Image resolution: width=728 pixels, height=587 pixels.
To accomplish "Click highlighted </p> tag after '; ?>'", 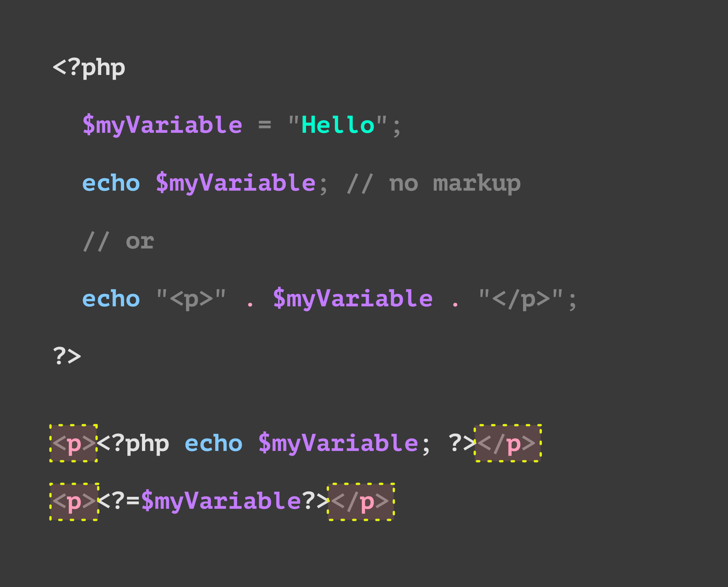I will 508,443.
